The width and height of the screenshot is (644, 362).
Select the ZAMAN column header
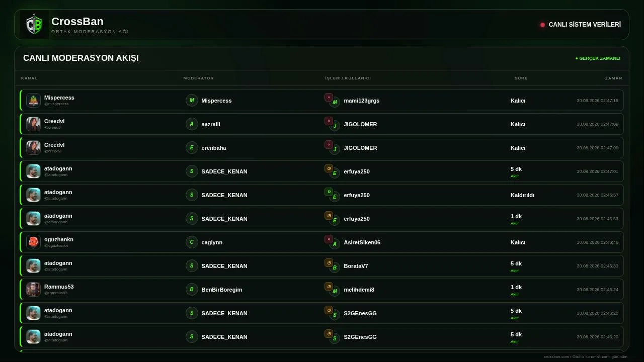[614, 78]
